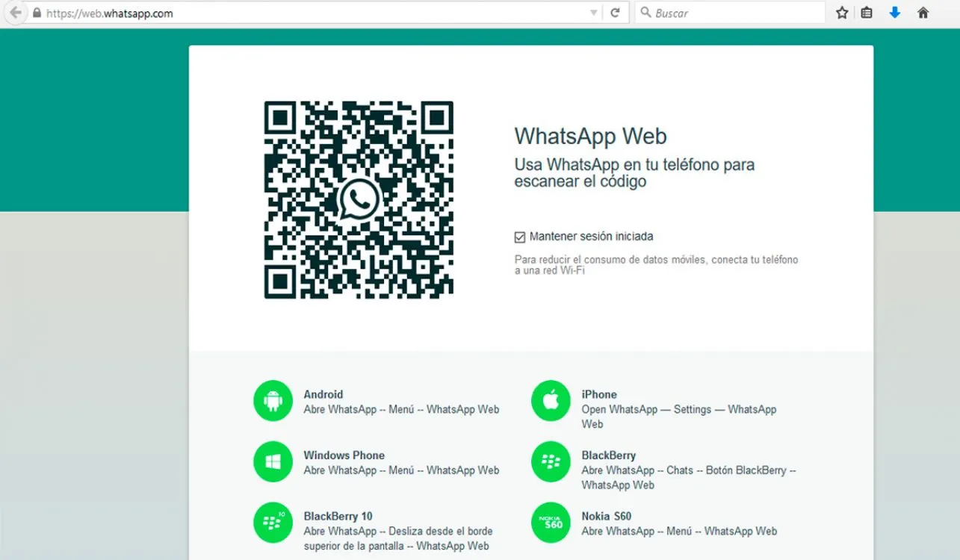Click the padlock site security icon
The height and width of the screenshot is (560, 960).
(x=37, y=13)
